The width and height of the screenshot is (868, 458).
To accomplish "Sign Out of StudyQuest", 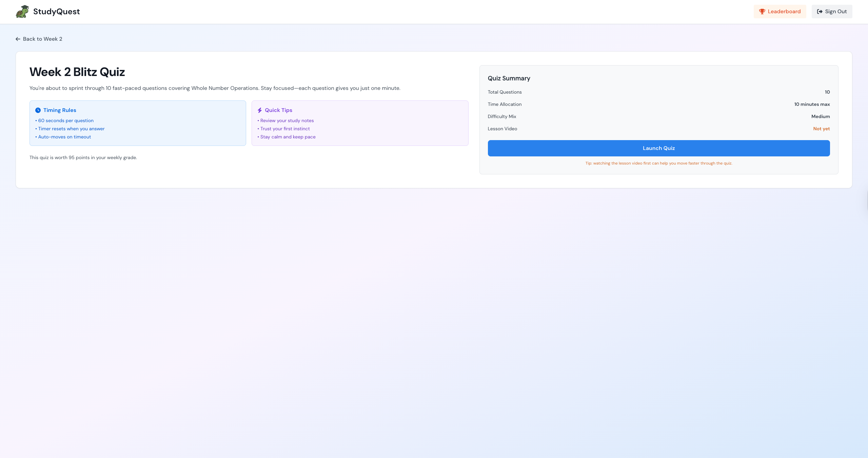I will point(832,12).
